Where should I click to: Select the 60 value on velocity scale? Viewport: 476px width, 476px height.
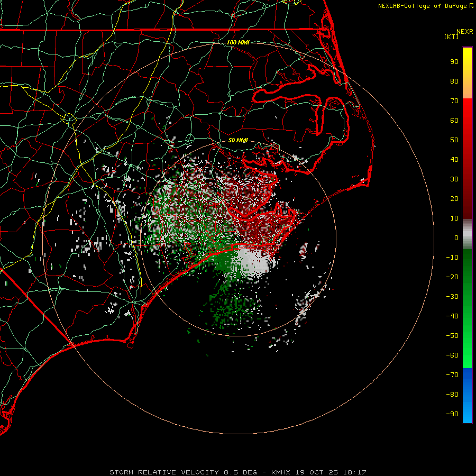pos(454,121)
